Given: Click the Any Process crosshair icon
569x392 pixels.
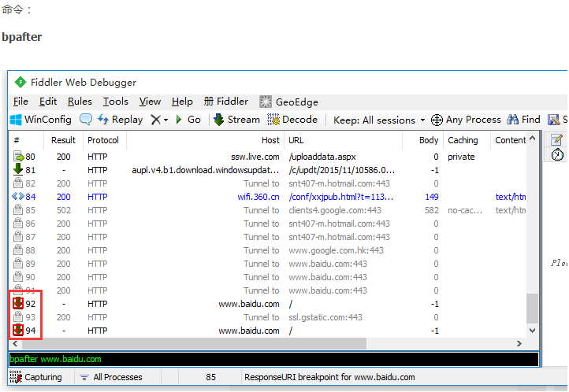Looking at the screenshot, I should pyautogui.click(x=437, y=120).
